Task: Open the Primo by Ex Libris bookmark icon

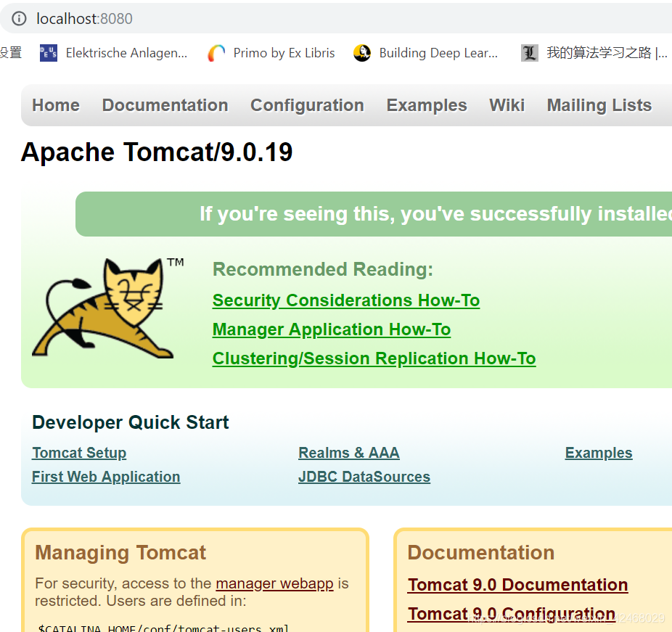Action: (216, 53)
